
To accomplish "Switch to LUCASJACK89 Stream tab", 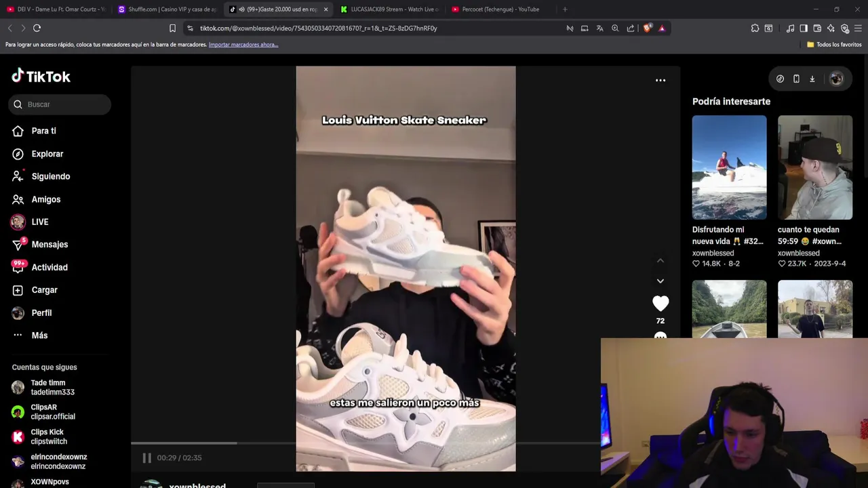I will pyautogui.click(x=389, y=9).
